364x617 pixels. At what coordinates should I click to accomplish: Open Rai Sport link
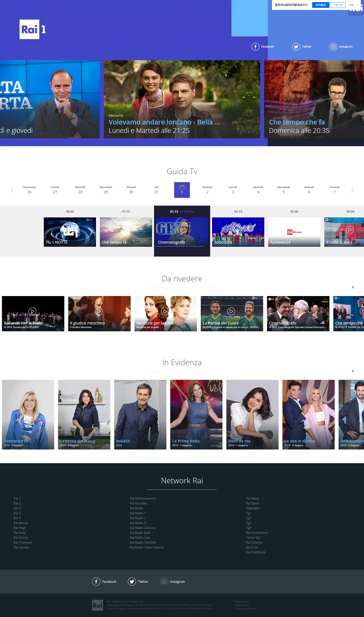[252, 503]
